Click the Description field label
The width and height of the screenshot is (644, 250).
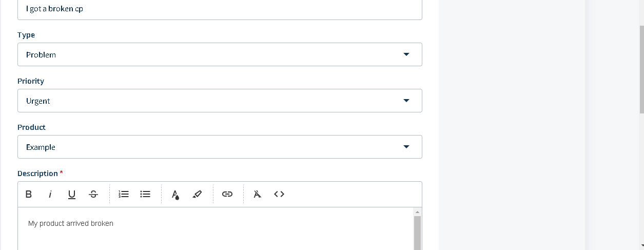pyautogui.click(x=37, y=174)
